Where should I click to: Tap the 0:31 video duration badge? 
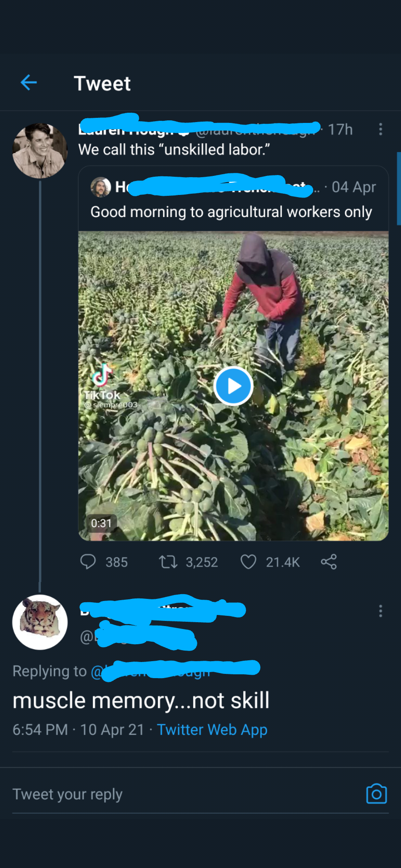coord(101,523)
